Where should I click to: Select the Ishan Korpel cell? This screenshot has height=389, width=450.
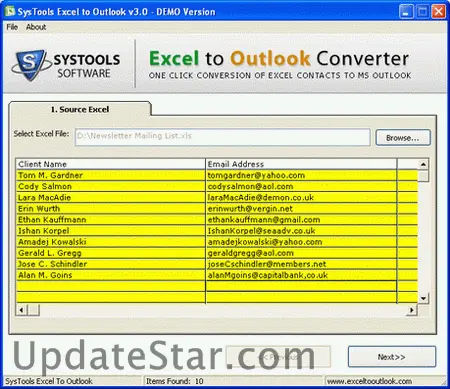(x=111, y=231)
